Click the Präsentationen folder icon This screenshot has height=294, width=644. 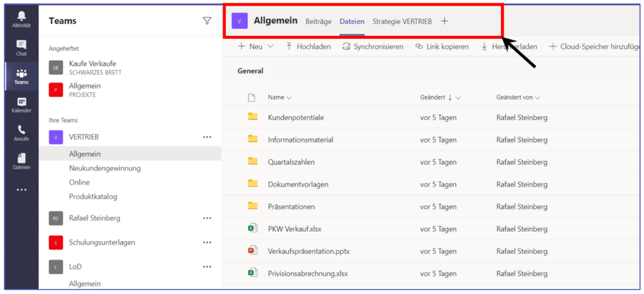point(253,206)
